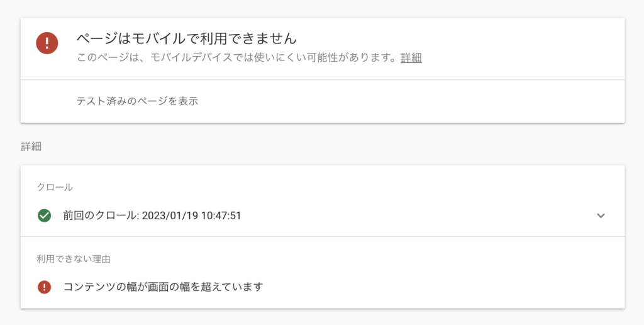
Task: Click the crawl time 10:47:51
Action: pos(219,215)
